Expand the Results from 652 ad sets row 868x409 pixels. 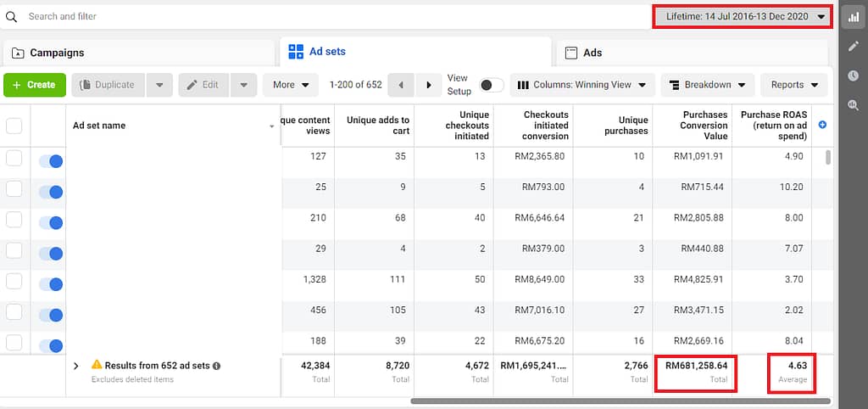[76, 366]
